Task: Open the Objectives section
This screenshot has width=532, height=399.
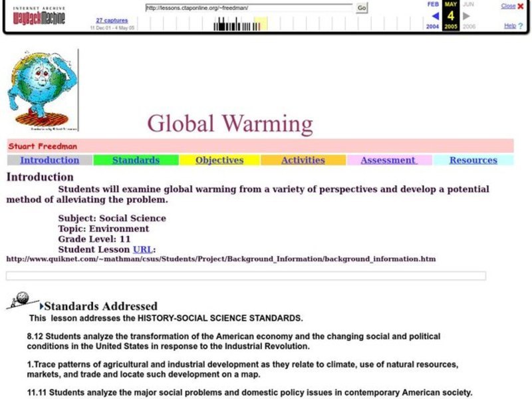Action: [x=219, y=160]
